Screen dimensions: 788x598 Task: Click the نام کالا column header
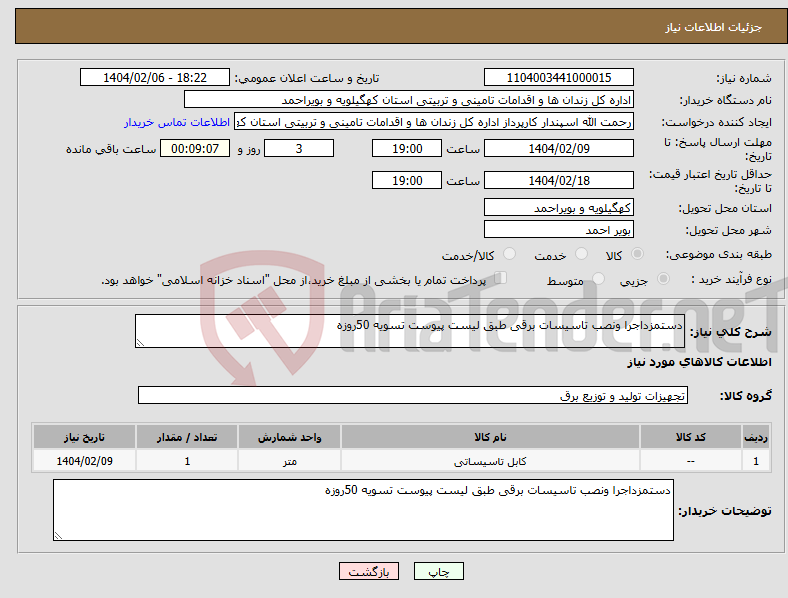(490, 437)
